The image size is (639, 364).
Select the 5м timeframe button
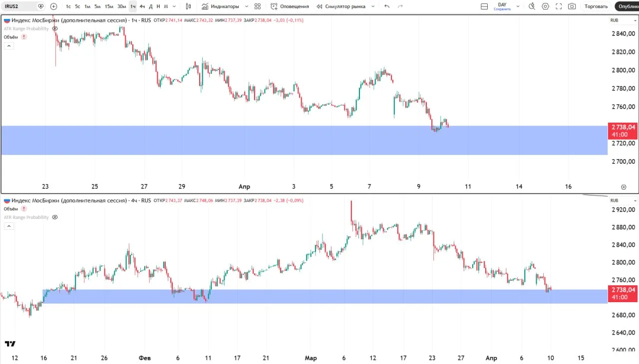click(x=97, y=6)
